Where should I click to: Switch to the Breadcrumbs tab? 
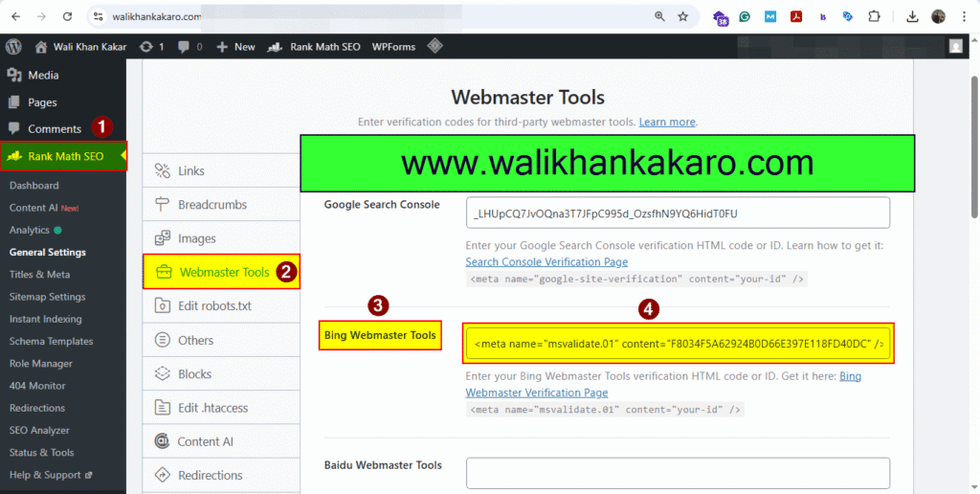[221, 205]
